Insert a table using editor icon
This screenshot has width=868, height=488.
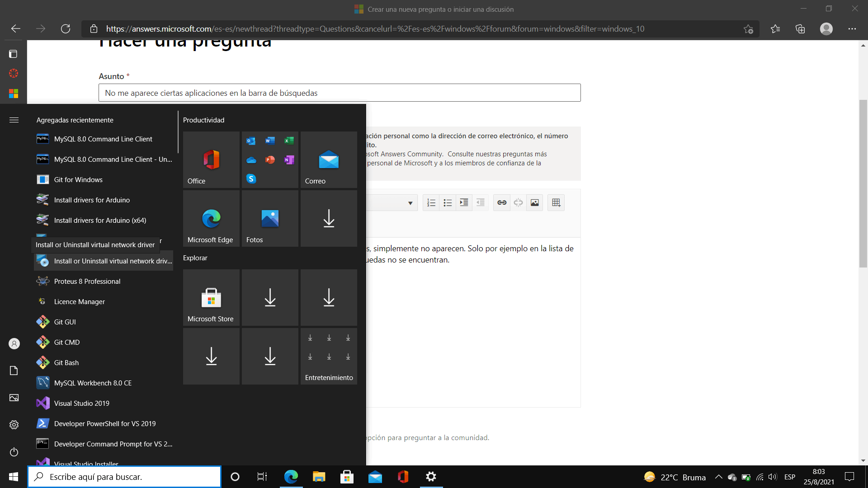coord(556,202)
